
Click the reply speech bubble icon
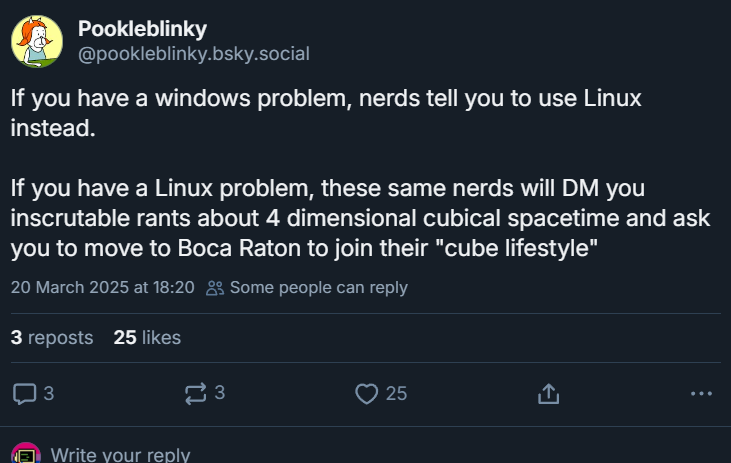24,394
